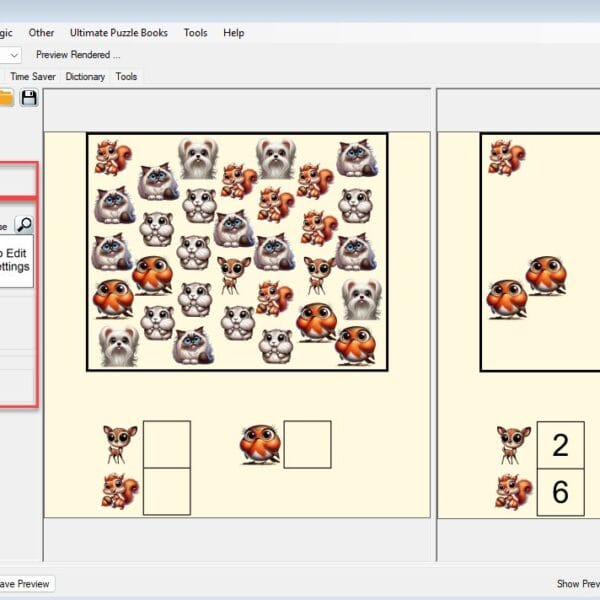The width and height of the screenshot is (600, 600).
Task: Switch to the Tools tab below the toolbar
Action: [126, 76]
